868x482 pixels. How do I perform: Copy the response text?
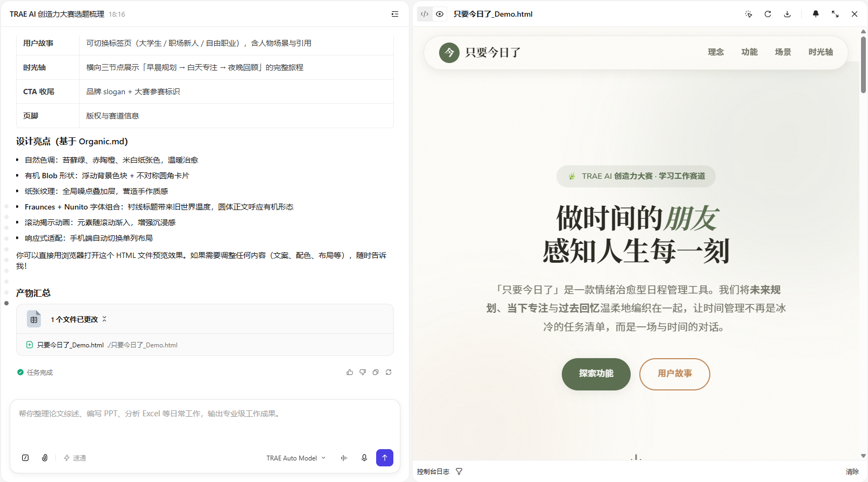376,372
